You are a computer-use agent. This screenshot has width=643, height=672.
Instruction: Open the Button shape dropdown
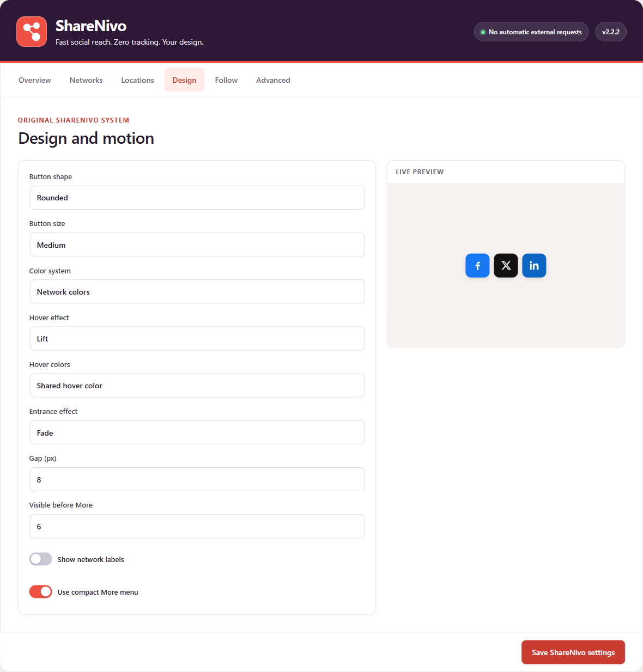(x=197, y=198)
